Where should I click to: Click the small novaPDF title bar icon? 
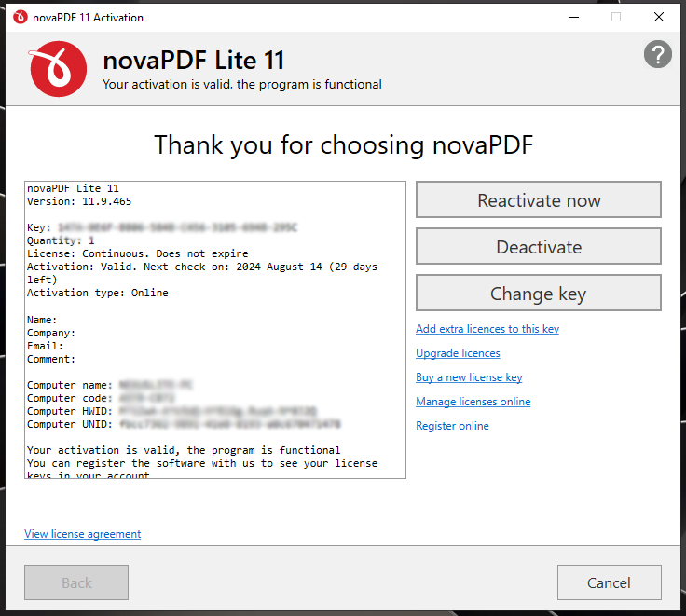(21, 17)
